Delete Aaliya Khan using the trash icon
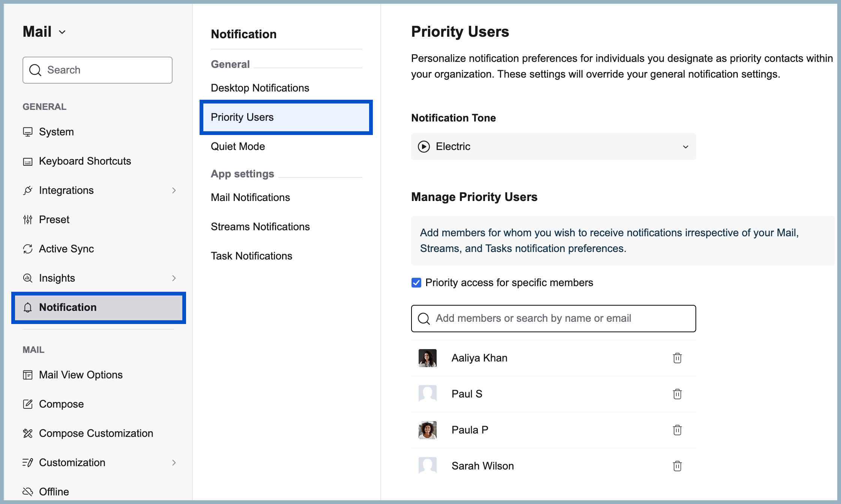Image resolution: width=841 pixels, height=504 pixels. point(677,358)
